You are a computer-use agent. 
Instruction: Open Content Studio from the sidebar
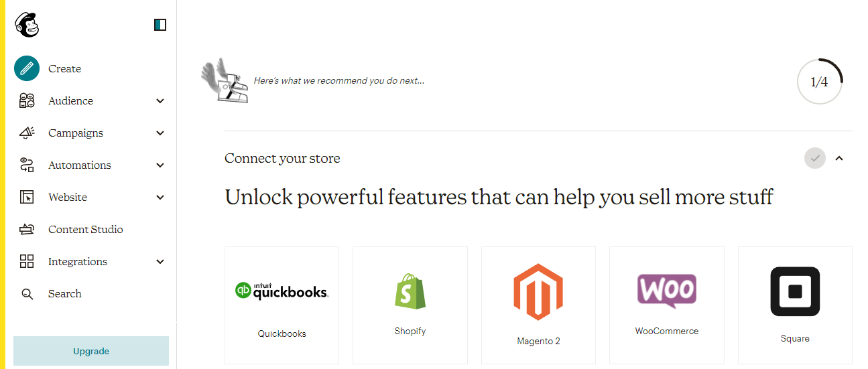[85, 230]
